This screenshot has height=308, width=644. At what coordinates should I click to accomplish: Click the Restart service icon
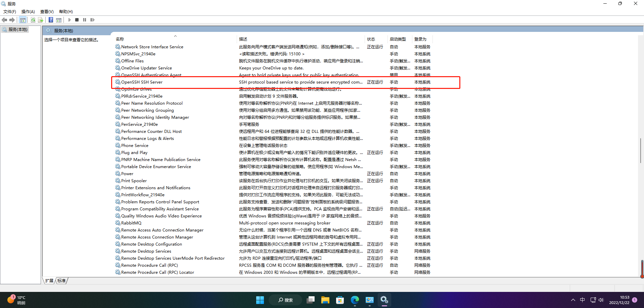pyautogui.click(x=92, y=20)
